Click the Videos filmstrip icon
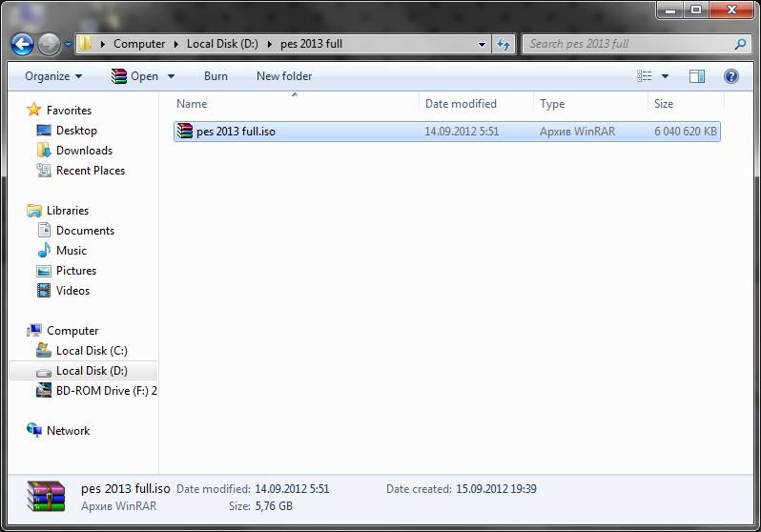This screenshot has width=761, height=532. 44,290
